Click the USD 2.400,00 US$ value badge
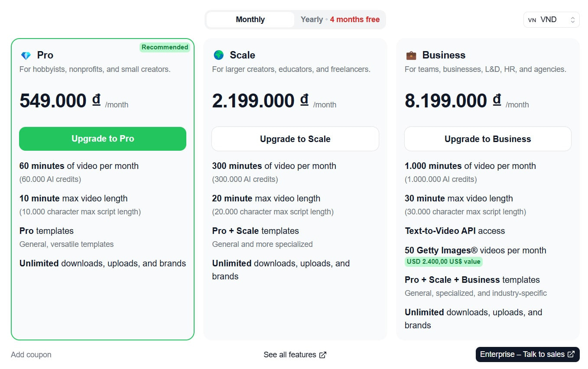The width and height of the screenshot is (588, 369). [x=443, y=262]
